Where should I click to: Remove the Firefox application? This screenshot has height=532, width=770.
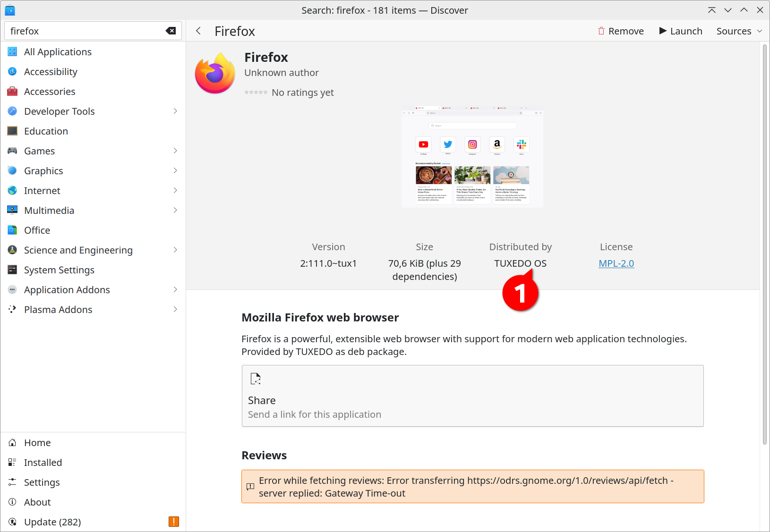click(x=621, y=31)
